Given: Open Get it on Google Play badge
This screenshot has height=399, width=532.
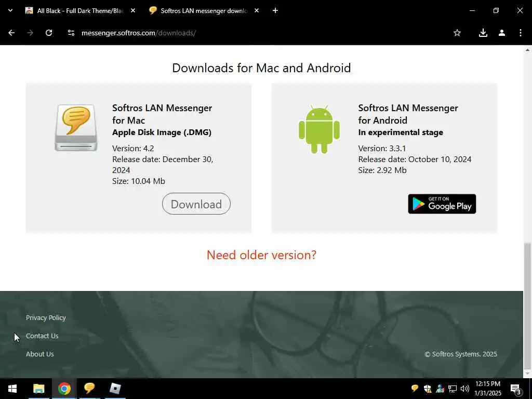Looking at the screenshot, I should click(442, 204).
